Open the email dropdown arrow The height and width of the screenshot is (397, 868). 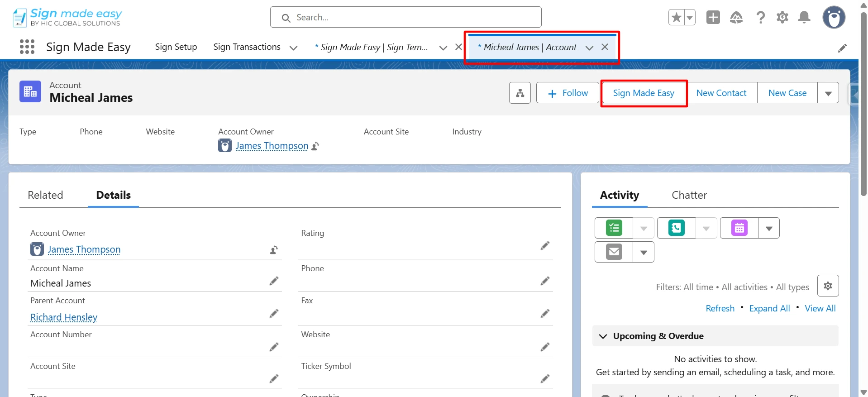click(x=644, y=252)
